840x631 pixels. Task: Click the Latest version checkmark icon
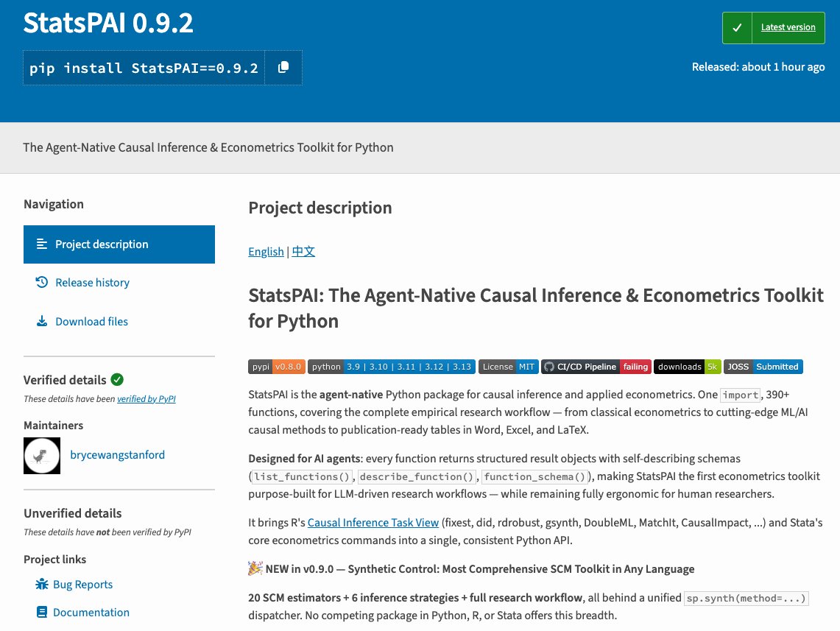(x=737, y=27)
